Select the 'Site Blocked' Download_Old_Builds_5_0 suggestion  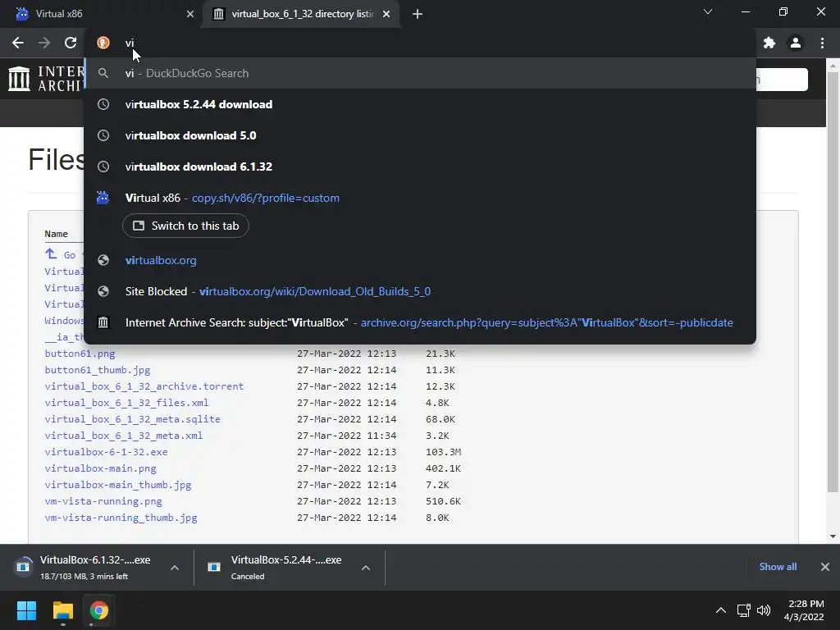[420, 291]
